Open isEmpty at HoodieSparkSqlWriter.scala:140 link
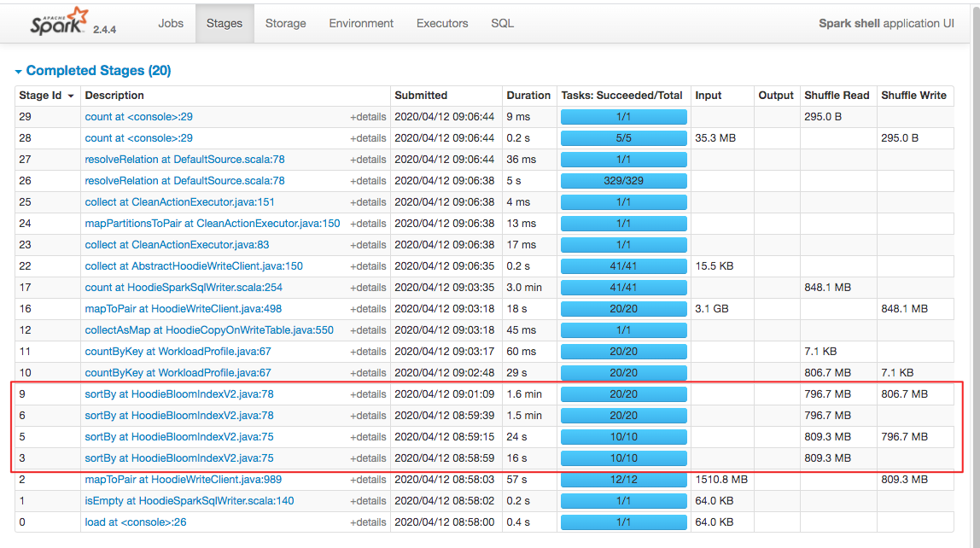Viewport: 980px width, 548px height. point(189,500)
